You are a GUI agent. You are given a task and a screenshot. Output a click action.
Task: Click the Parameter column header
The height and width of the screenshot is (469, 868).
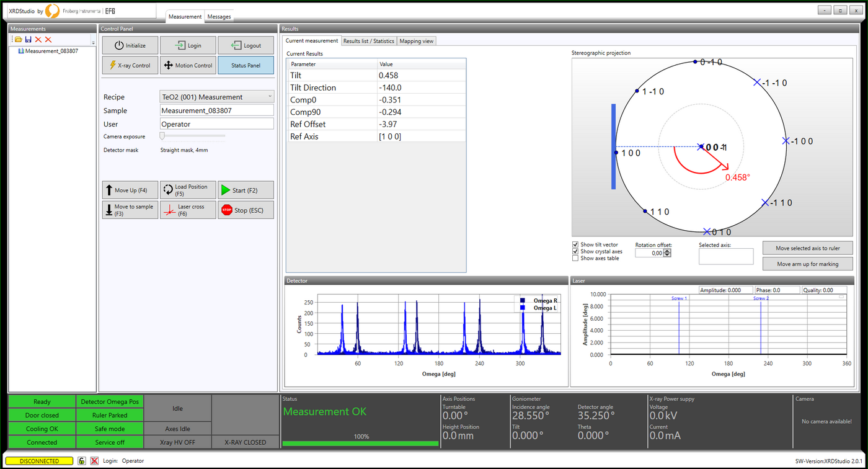[332, 64]
